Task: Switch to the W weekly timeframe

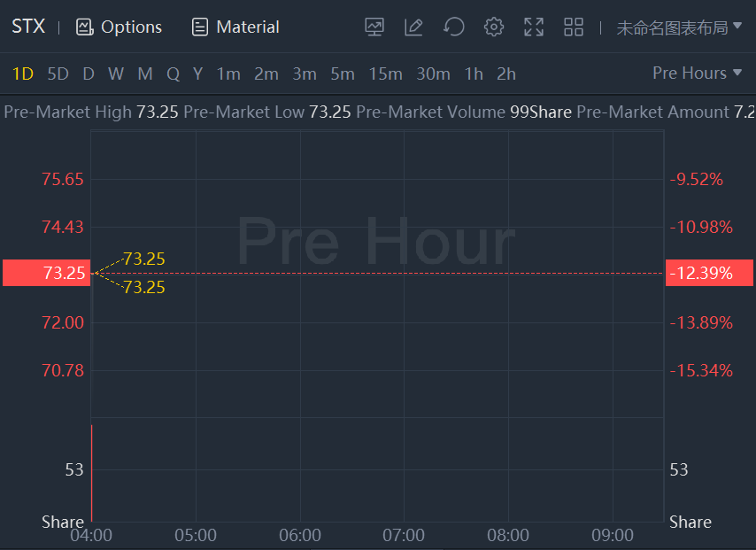Action: [116, 74]
